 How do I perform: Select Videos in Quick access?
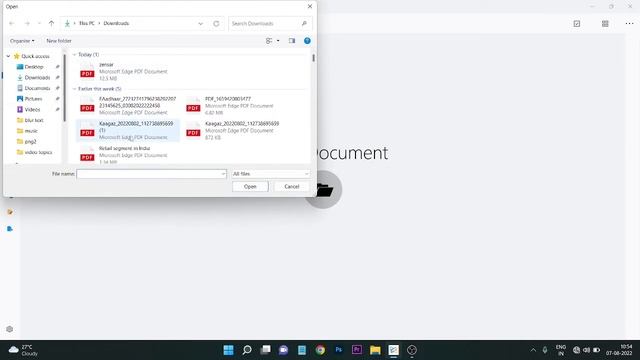(32, 109)
